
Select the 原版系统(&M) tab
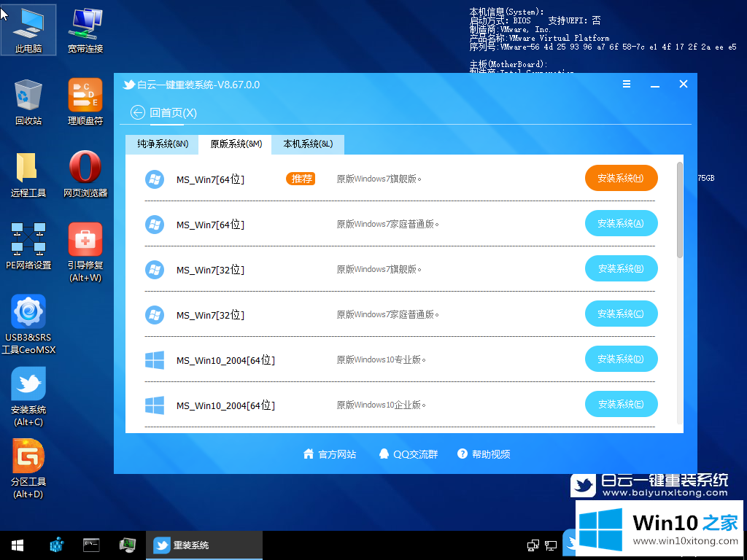[236, 144]
